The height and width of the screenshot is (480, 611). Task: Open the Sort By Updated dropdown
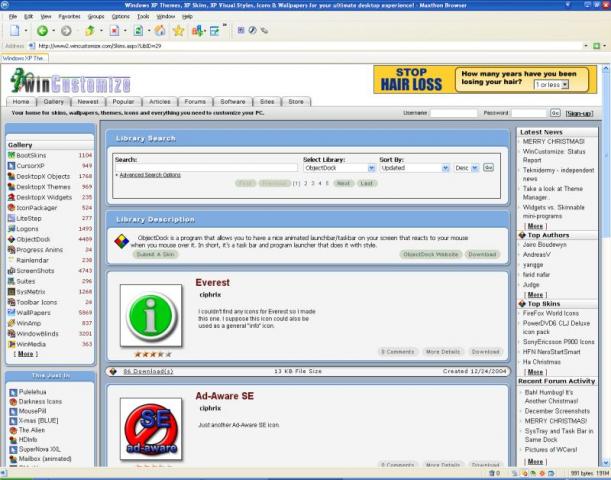[445, 168]
